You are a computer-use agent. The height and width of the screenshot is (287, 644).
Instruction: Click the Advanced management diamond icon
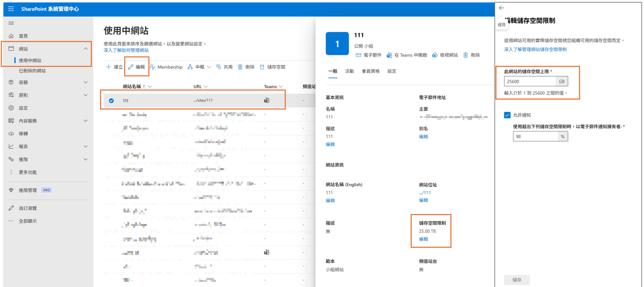tap(11, 190)
